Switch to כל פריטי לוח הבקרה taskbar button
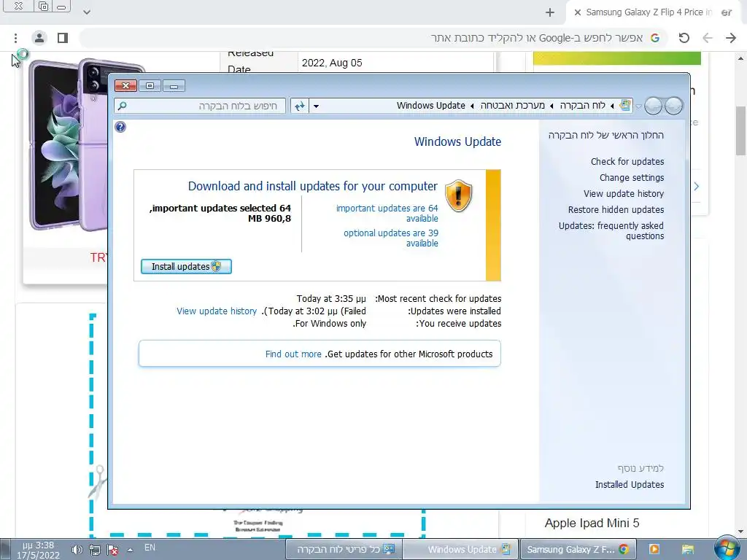Image resolution: width=747 pixels, height=560 pixels. point(344,550)
